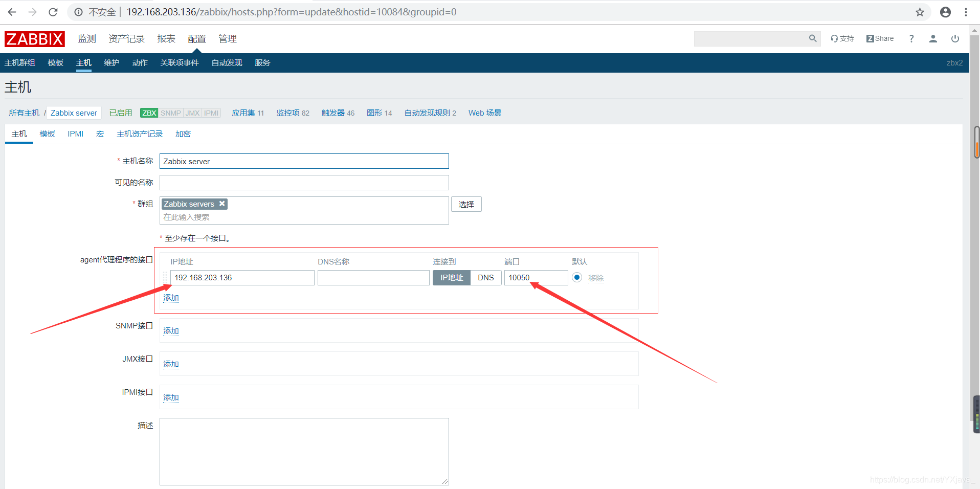The height and width of the screenshot is (489, 980).
Task: Open 触发器 46 link
Action: [338, 113]
